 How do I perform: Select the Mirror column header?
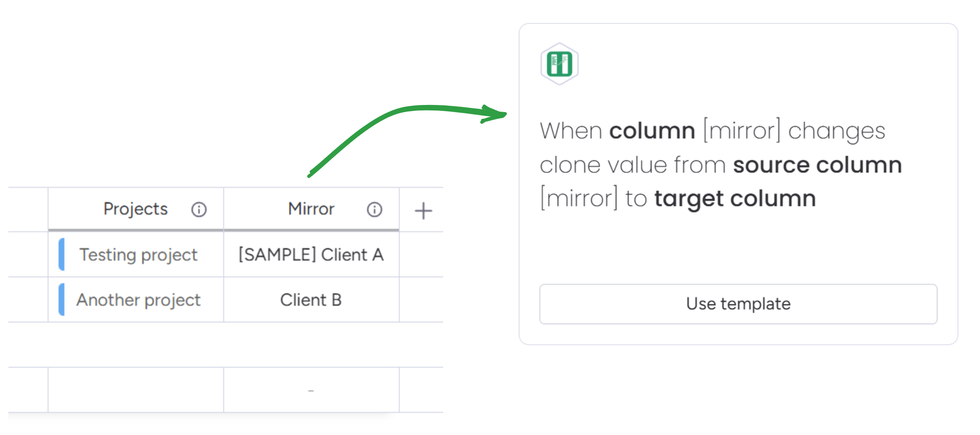[x=311, y=209]
